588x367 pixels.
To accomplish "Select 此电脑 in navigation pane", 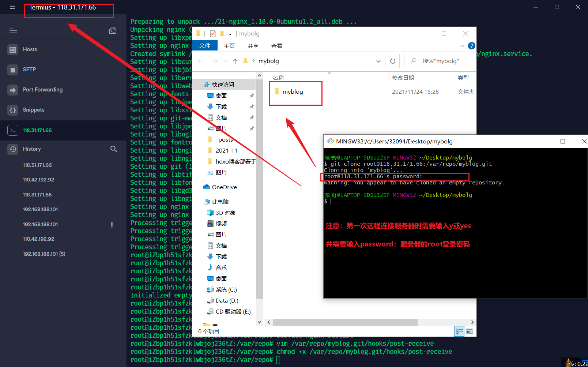I will (x=219, y=202).
